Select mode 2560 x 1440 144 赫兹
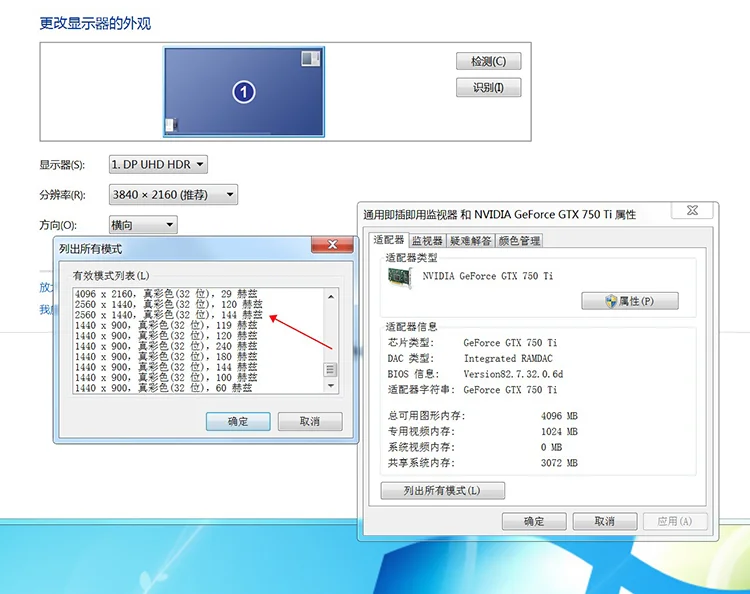 click(x=168, y=315)
